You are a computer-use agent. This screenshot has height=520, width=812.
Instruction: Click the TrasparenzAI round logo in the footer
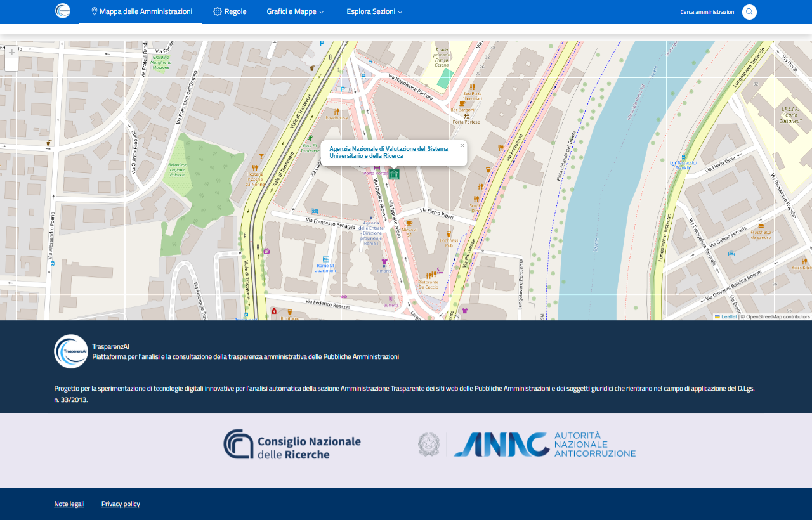(x=71, y=351)
